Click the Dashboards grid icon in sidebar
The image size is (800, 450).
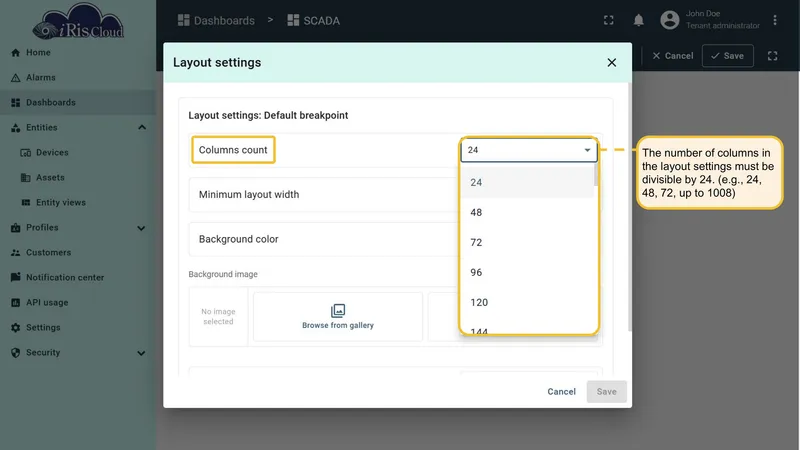pos(16,103)
